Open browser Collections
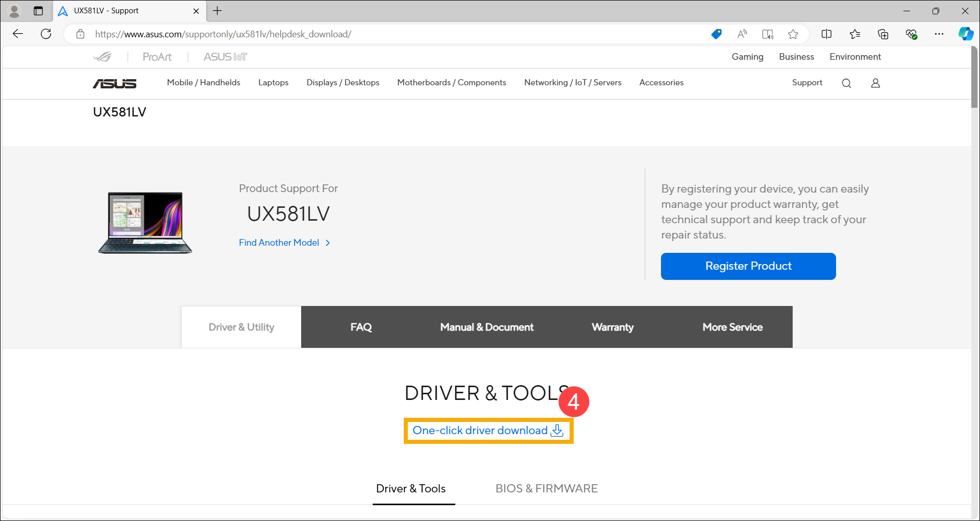The height and width of the screenshot is (521, 980). pyautogui.click(x=883, y=34)
